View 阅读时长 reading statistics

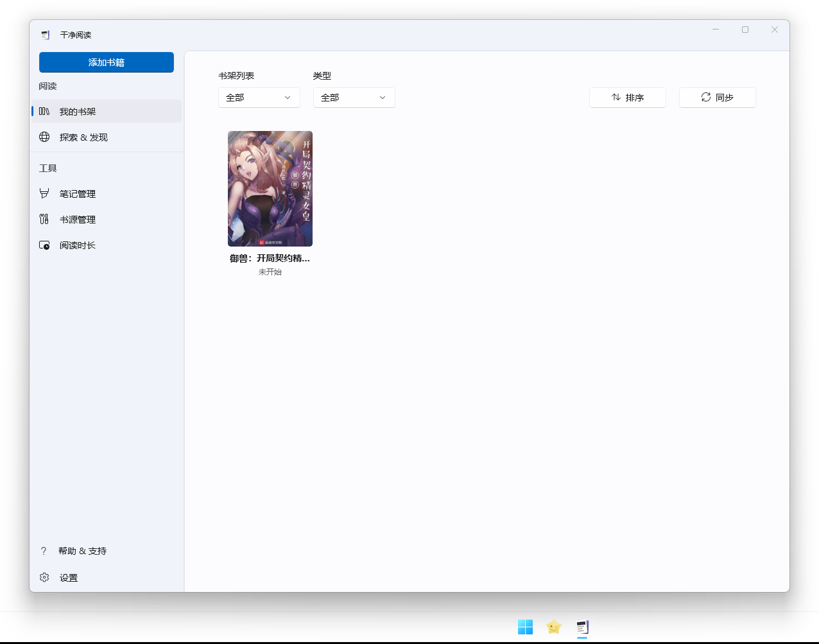77,245
